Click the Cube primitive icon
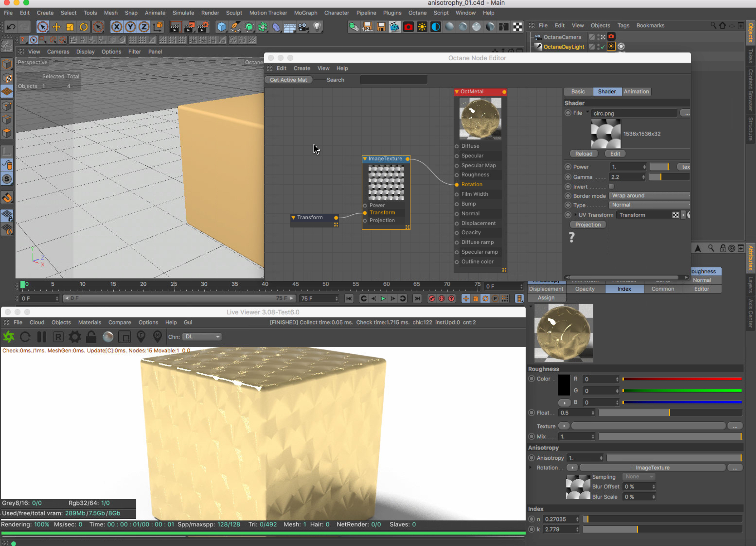 (221, 27)
